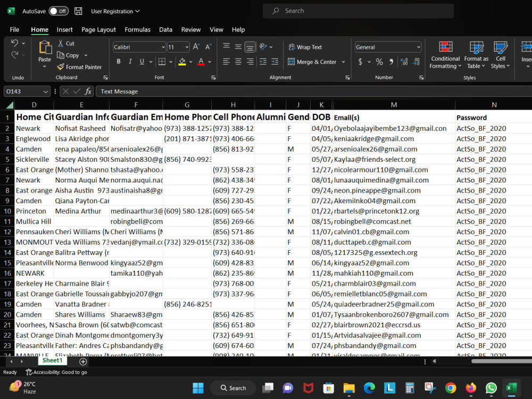Click the Insert Function fx icon

click(x=88, y=92)
